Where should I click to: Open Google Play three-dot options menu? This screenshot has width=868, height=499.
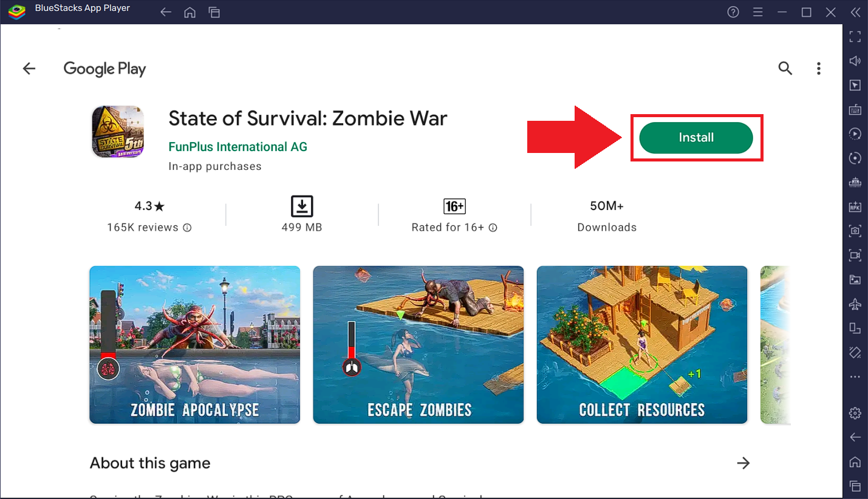click(819, 69)
